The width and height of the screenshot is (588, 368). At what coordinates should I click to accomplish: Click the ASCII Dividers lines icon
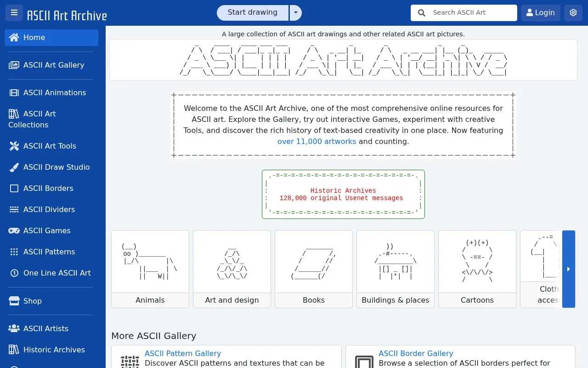click(14, 210)
